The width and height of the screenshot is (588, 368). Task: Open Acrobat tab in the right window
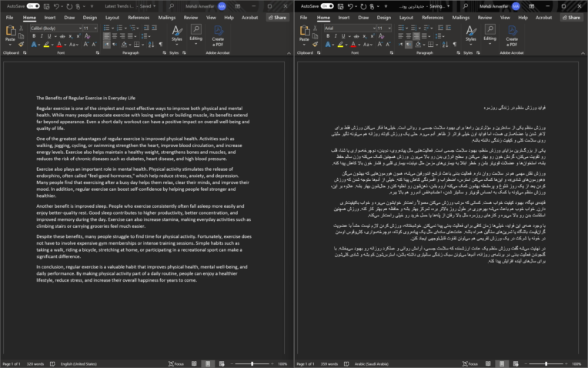coord(543,18)
